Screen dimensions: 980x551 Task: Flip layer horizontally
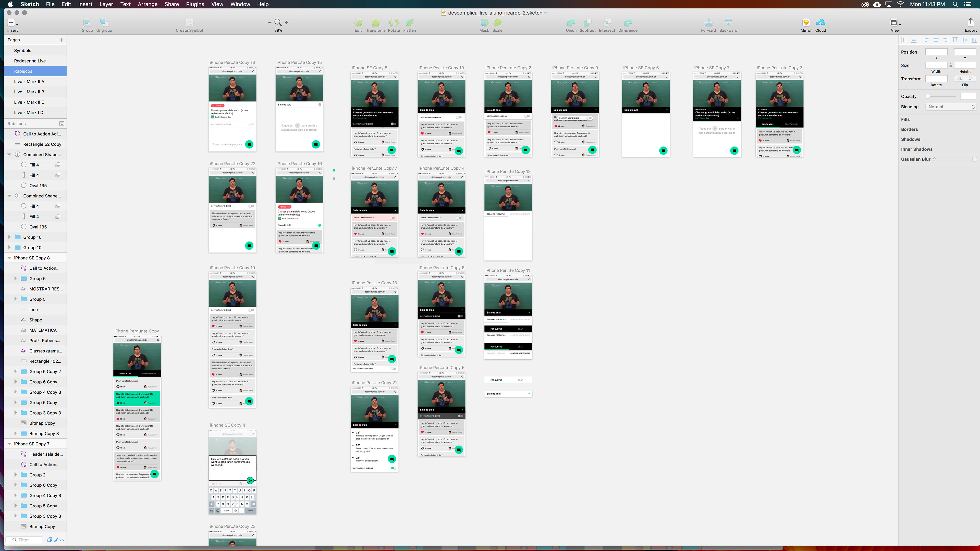pyautogui.click(x=960, y=79)
